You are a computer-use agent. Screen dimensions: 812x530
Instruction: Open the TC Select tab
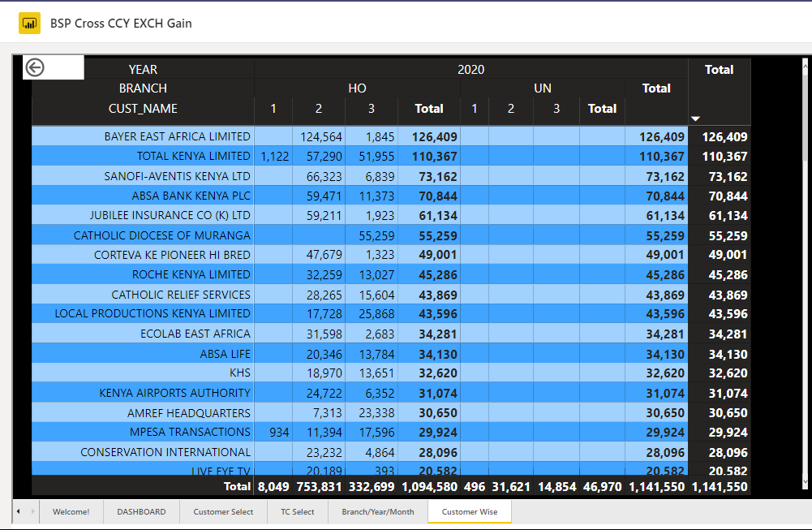(x=297, y=511)
